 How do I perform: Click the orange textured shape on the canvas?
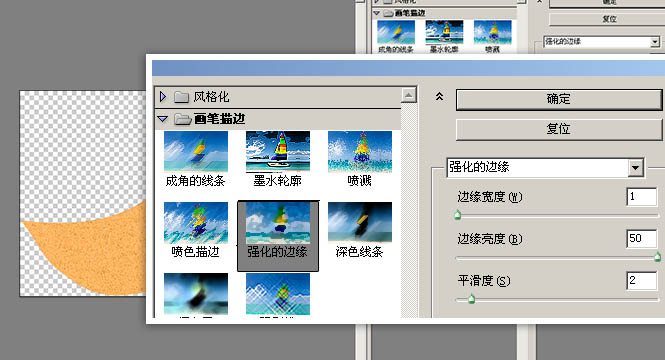(x=98, y=254)
